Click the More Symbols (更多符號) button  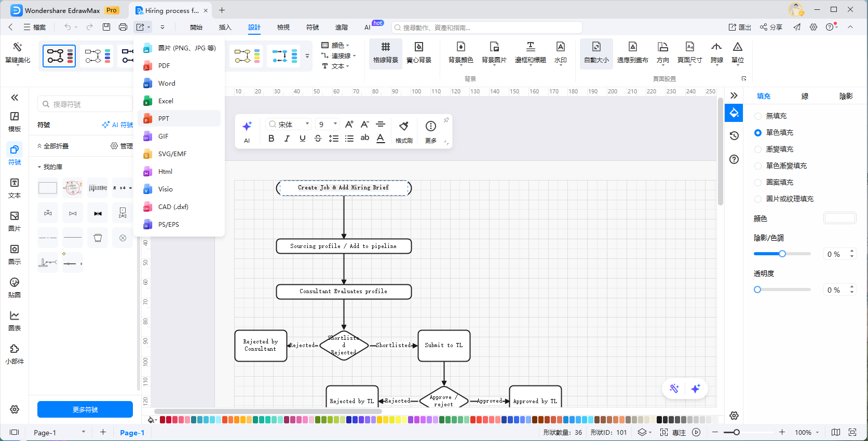pos(85,409)
